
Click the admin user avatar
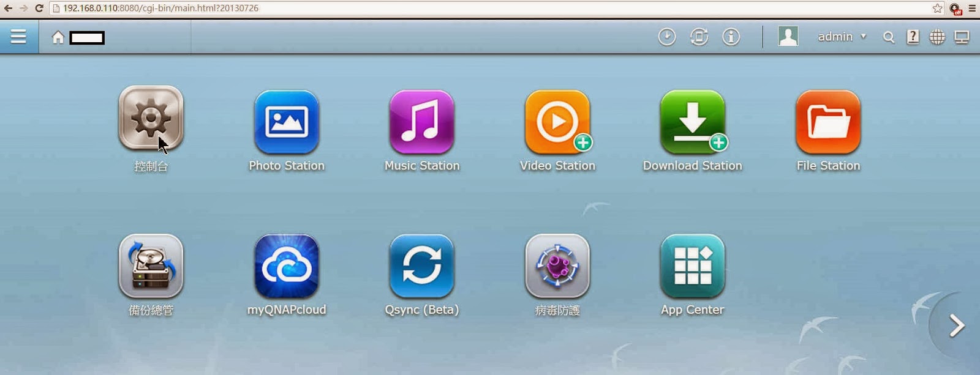[x=788, y=36]
